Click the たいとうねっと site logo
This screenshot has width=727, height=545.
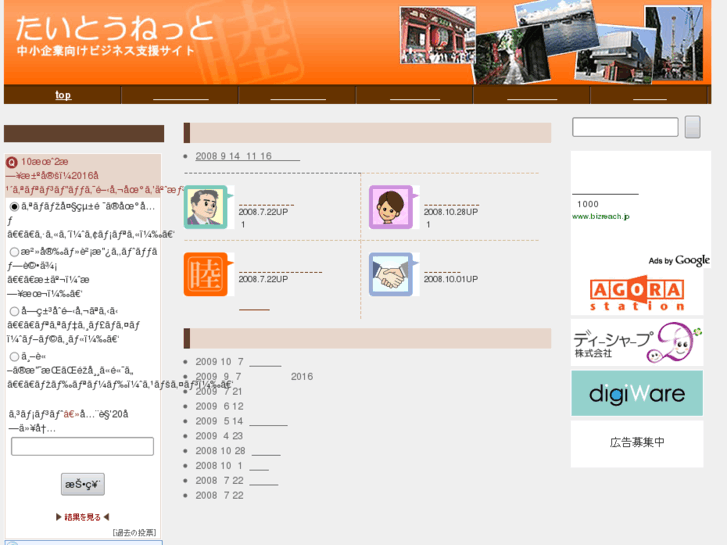(x=115, y=28)
